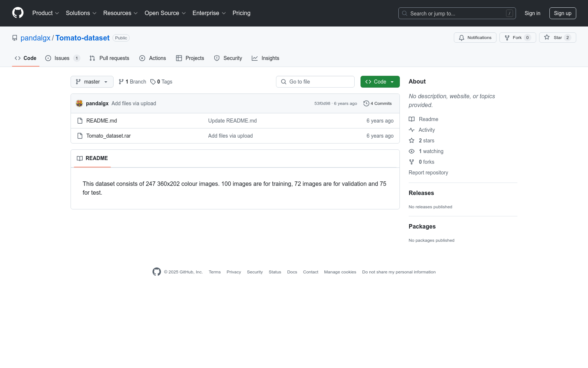Go to the Pricing page
Viewport: 588px width, 368px height.
pos(241,13)
